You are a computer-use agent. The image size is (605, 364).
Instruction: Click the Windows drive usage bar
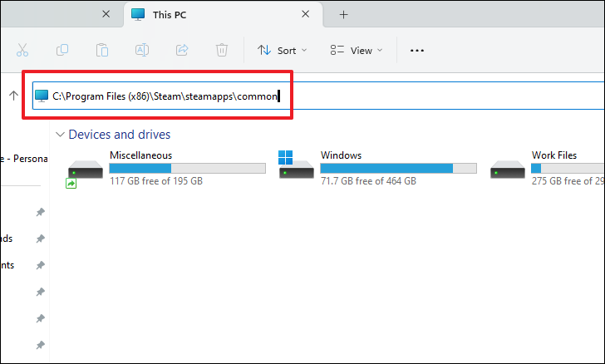[x=398, y=169]
